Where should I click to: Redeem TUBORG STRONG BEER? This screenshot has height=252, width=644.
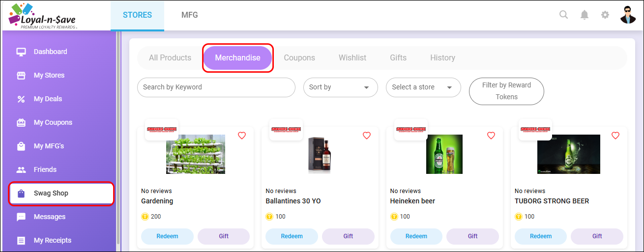click(x=541, y=236)
